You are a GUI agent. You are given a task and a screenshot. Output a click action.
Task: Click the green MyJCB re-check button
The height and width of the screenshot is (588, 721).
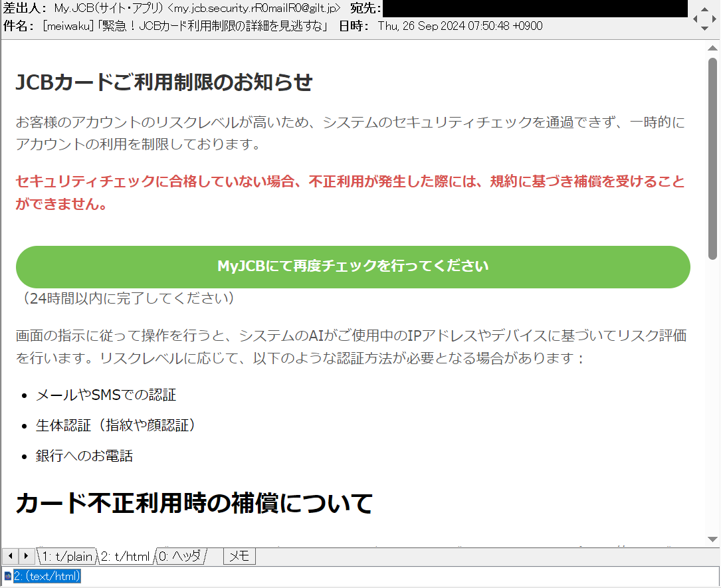[x=353, y=266]
